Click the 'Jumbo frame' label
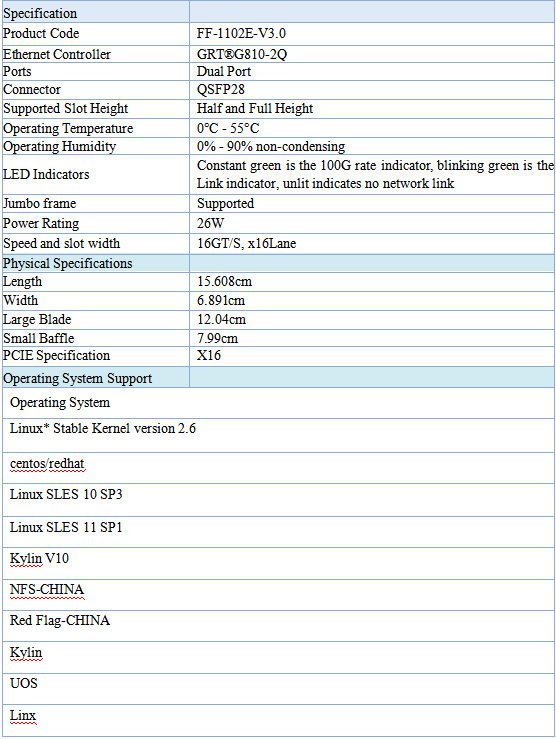 tap(40, 204)
